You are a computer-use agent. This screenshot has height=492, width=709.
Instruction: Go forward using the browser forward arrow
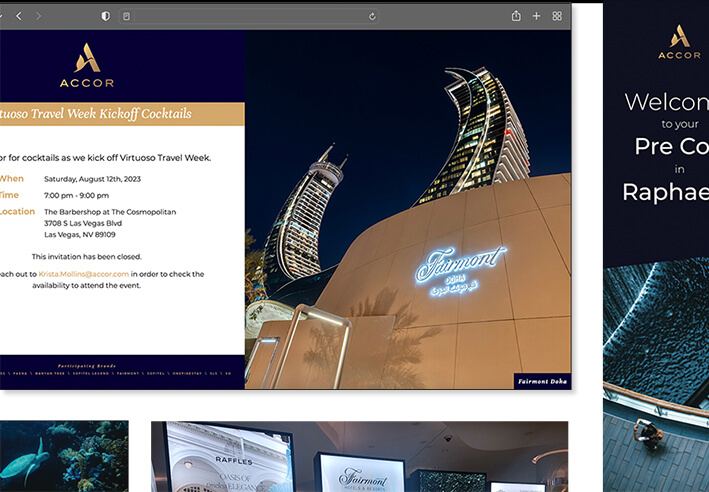click(38, 16)
